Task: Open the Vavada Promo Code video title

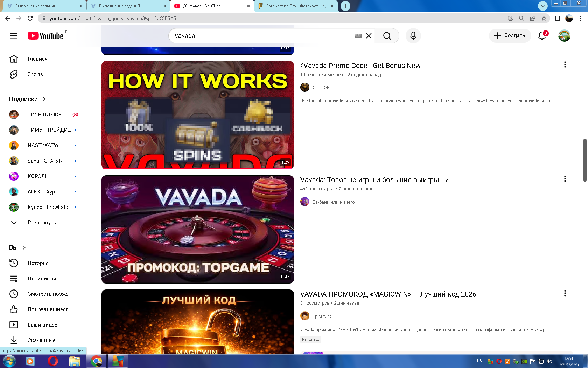Action: click(x=360, y=66)
